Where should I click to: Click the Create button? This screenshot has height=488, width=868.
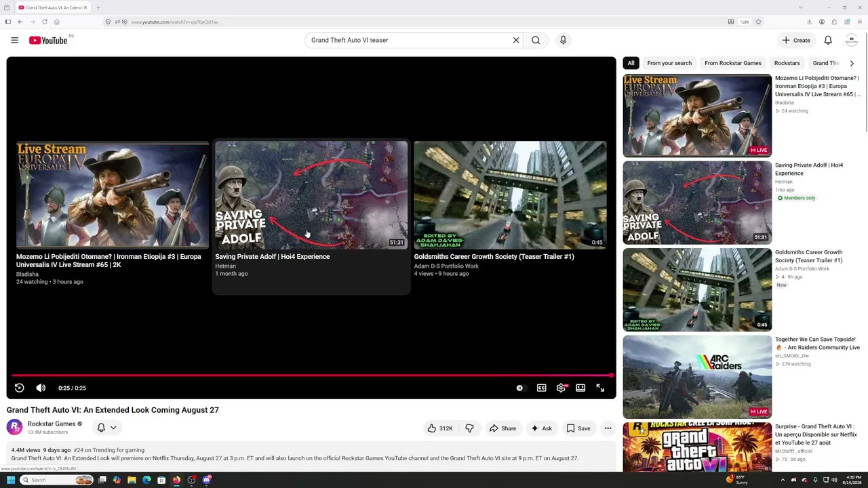(x=795, y=40)
